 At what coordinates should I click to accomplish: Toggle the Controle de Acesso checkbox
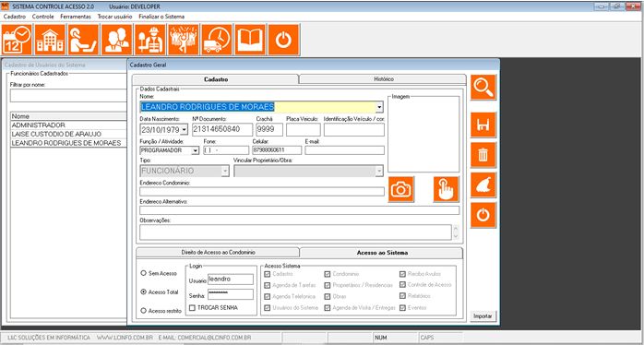tap(402, 285)
